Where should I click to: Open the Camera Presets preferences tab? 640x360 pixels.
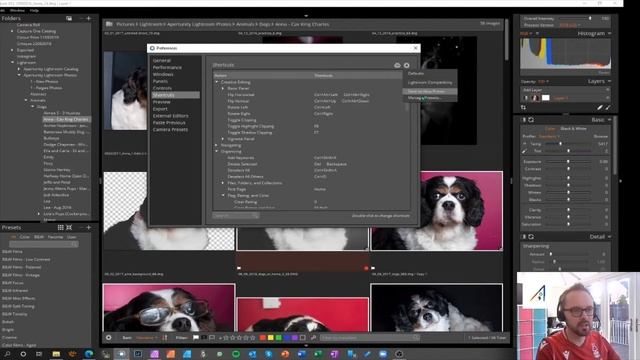point(170,129)
